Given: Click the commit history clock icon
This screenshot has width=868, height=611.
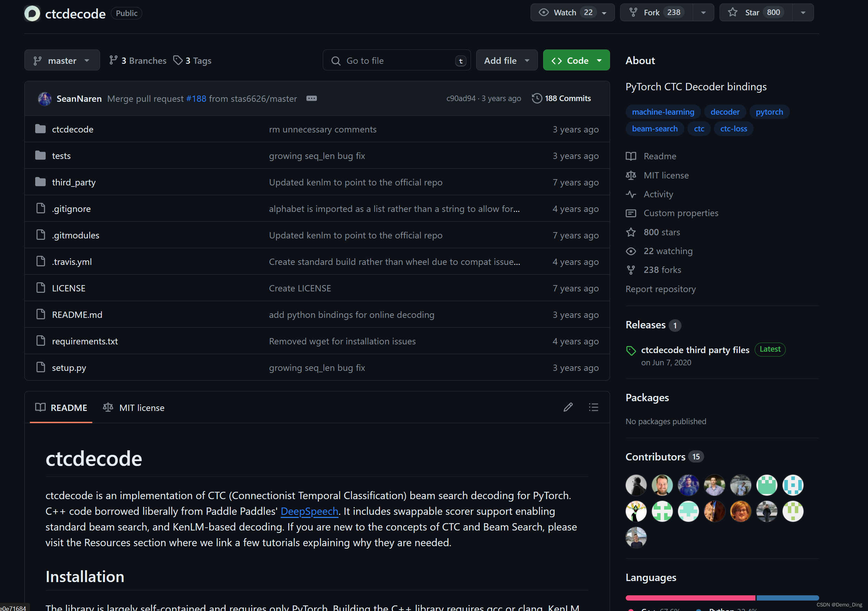Looking at the screenshot, I should tap(536, 98).
